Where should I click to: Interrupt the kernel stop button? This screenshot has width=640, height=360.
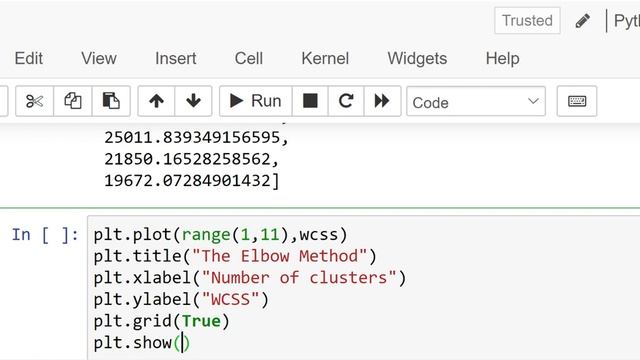[x=310, y=101]
